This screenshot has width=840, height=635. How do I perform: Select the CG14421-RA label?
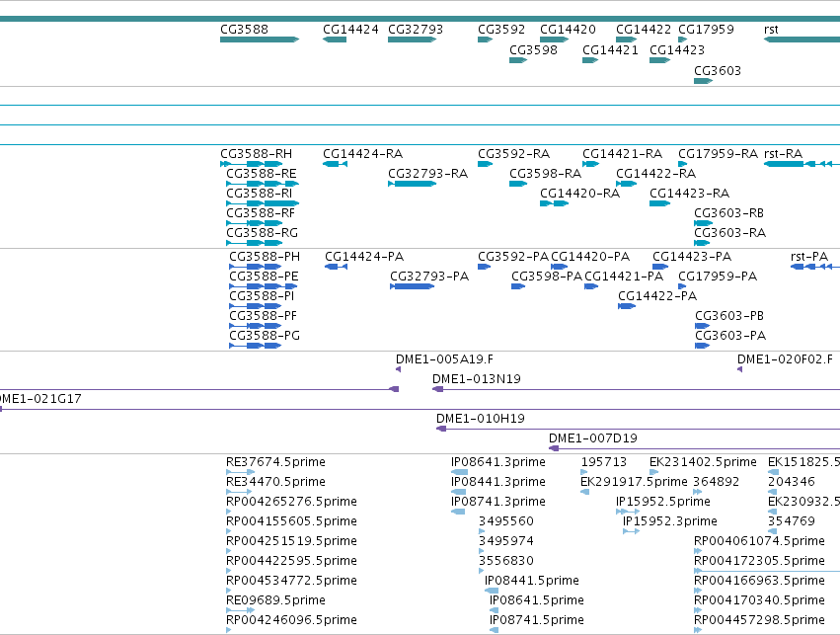point(623,154)
